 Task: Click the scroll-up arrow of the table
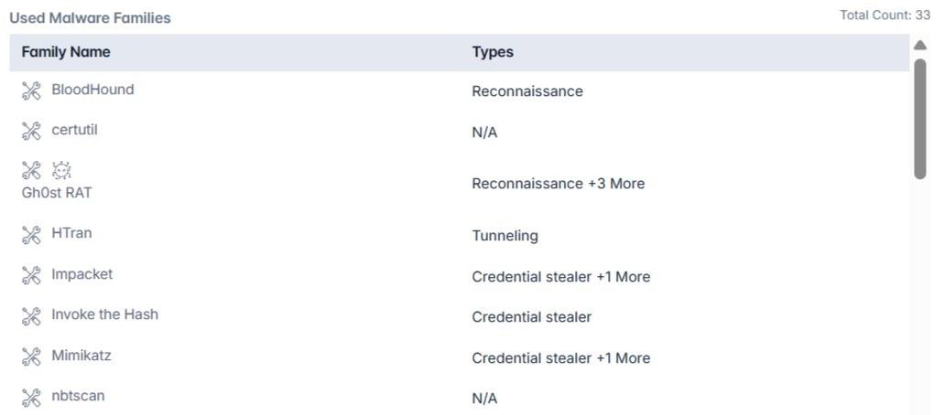[x=921, y=45]
